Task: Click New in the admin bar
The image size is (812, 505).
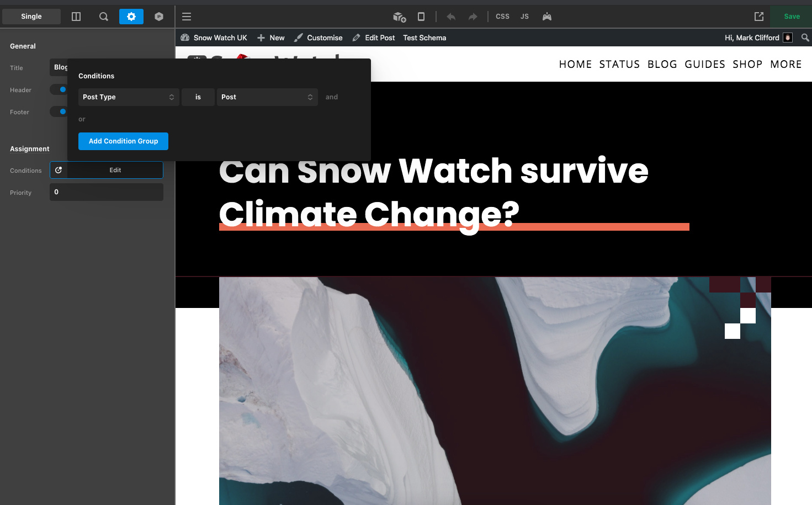Action: click(271, 38)
